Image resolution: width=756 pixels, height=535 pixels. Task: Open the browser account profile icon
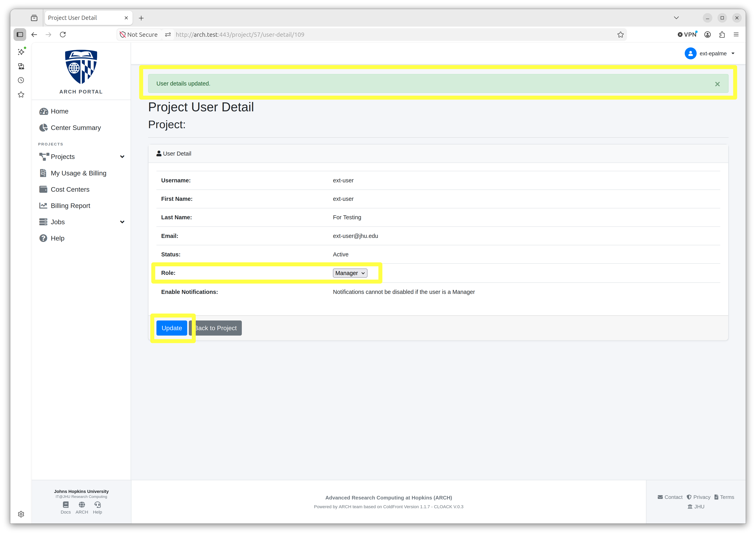pyautogui.click(x=708, y=35)
